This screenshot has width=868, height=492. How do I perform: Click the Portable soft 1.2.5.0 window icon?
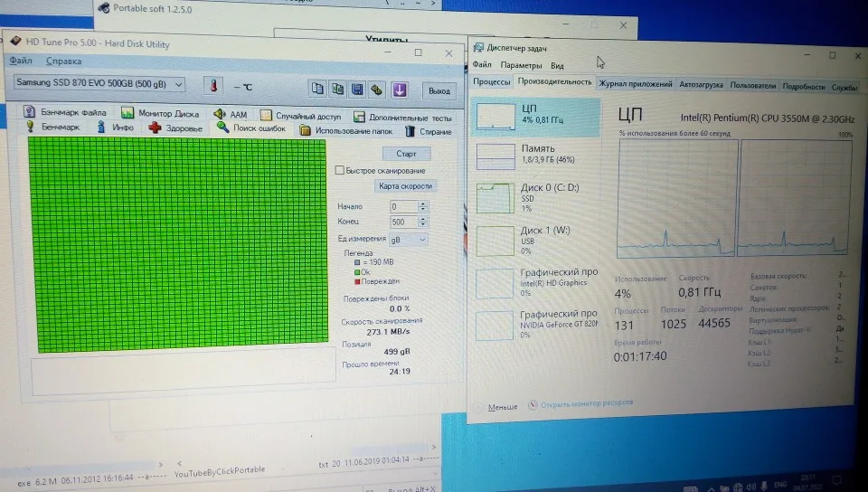103,8
